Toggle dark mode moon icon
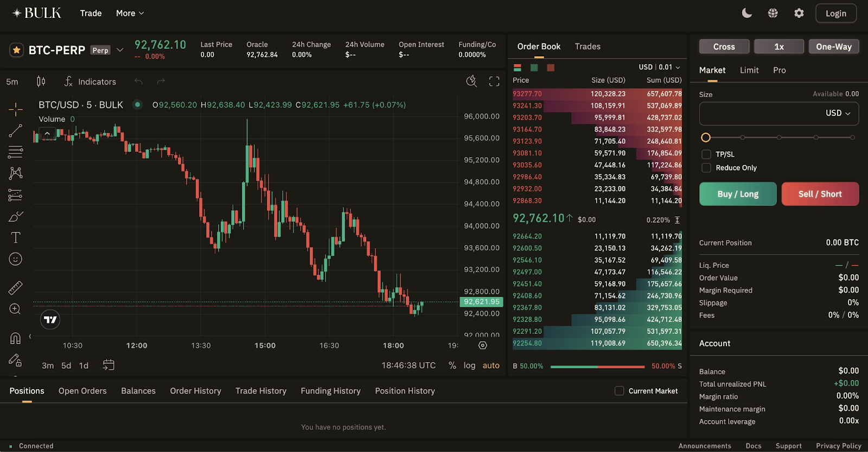 pyautogui.click(x=747, y=13)
